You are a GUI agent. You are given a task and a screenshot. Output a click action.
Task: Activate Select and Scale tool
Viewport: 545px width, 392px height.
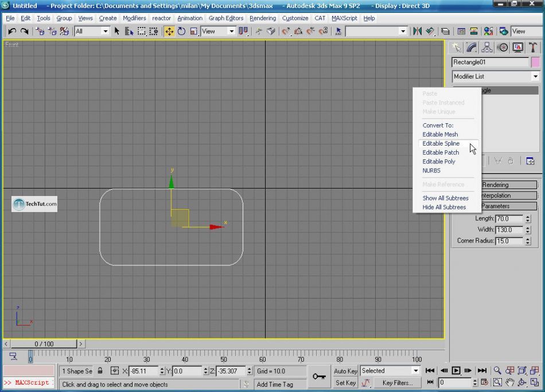tap(193, 32)
